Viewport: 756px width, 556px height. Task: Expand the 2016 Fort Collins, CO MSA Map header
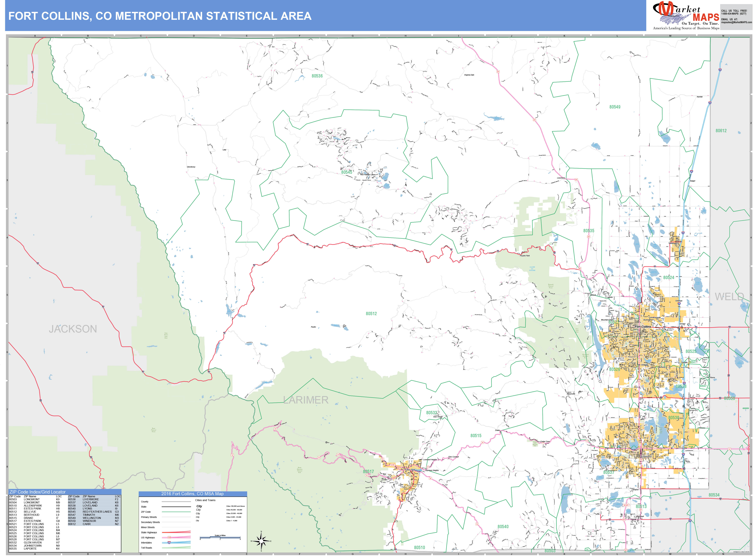(x=192, y=494)
